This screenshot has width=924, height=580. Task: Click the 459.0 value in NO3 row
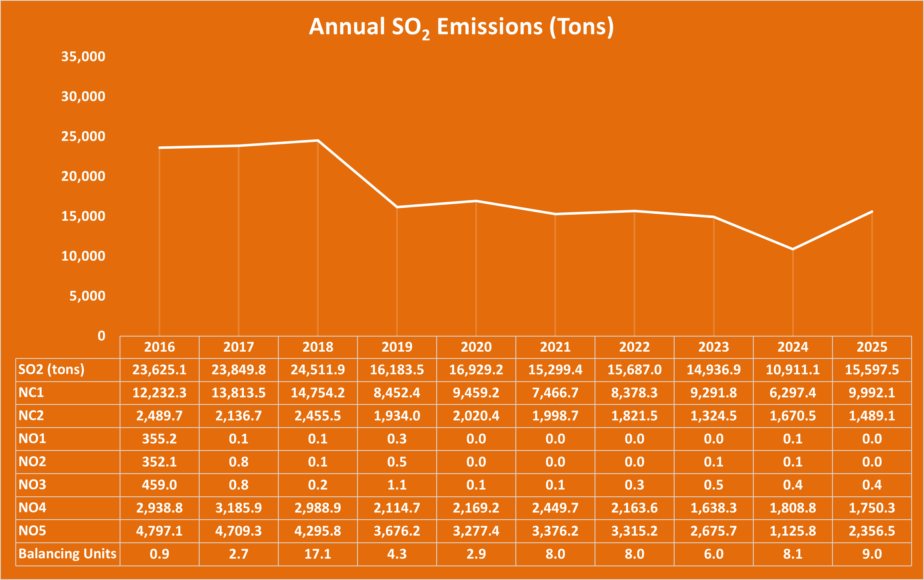tap(159, 485)
